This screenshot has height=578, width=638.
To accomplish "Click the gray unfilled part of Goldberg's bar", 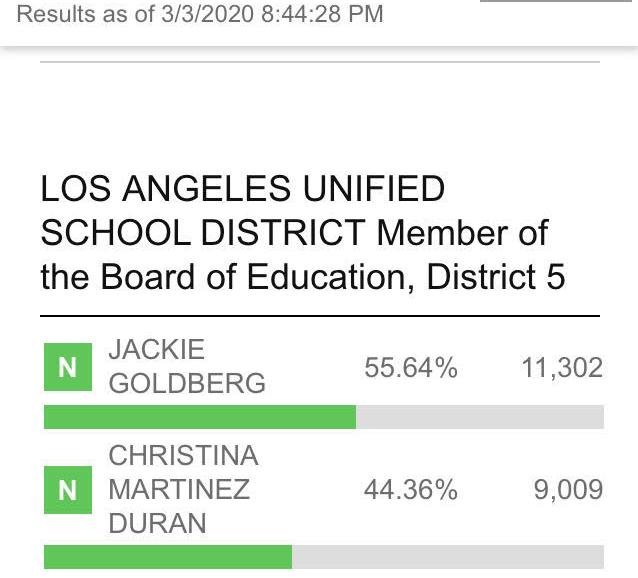I will pos(480,417).
